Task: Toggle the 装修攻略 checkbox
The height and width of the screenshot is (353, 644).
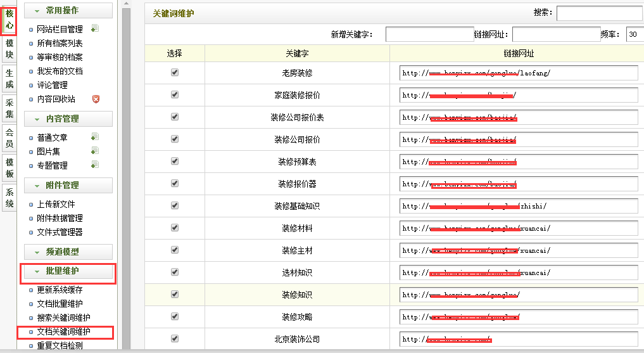Action: (175, 316)
